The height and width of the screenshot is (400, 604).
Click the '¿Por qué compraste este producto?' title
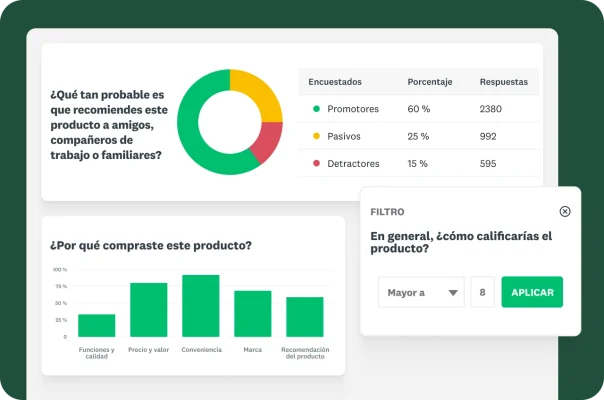[x=151, y=245]
